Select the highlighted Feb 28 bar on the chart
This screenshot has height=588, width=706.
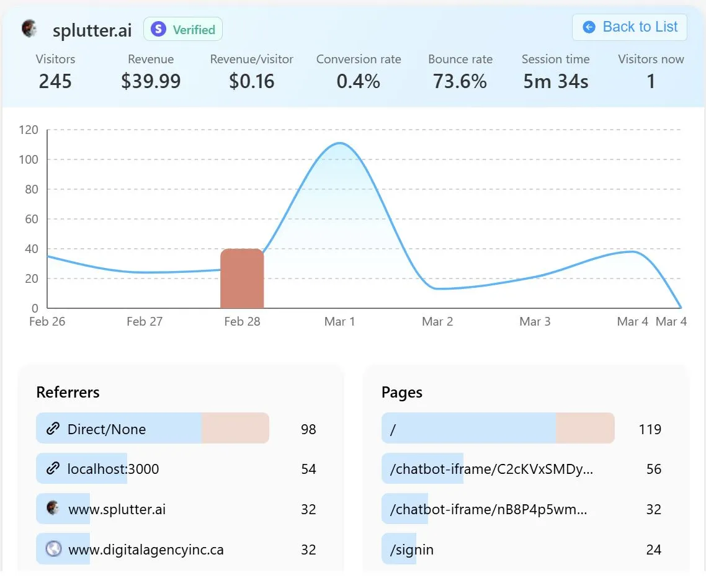242,277
